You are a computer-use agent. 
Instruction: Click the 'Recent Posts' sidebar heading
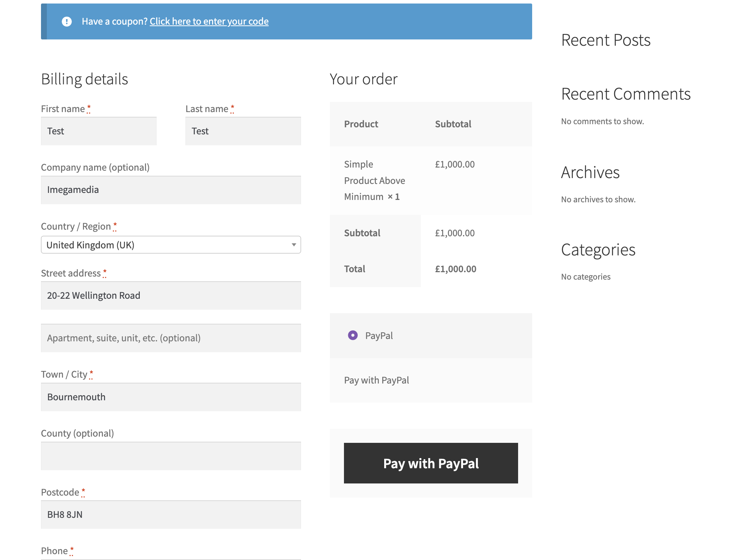pyautogui.click(x=606, y=40)
